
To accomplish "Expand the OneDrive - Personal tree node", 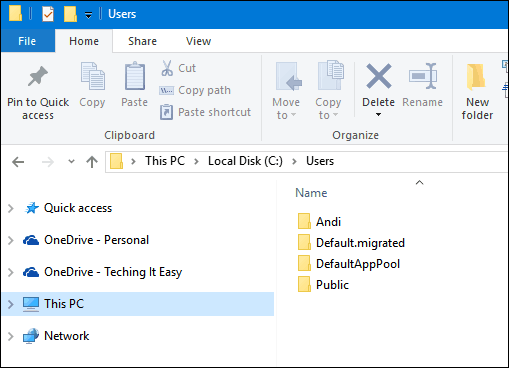I will pos(11,240).
